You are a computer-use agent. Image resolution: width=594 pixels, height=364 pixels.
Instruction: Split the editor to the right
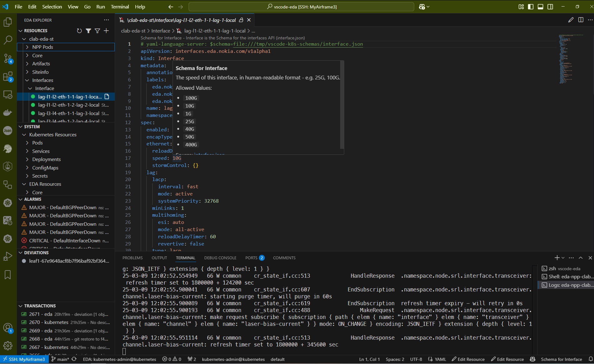[581, 20]
